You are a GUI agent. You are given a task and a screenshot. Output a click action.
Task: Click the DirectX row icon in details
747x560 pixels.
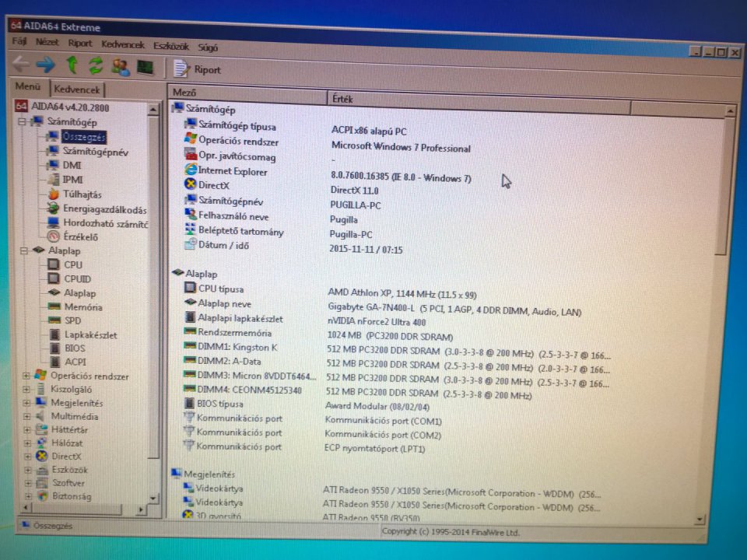[x=191, y=184]
